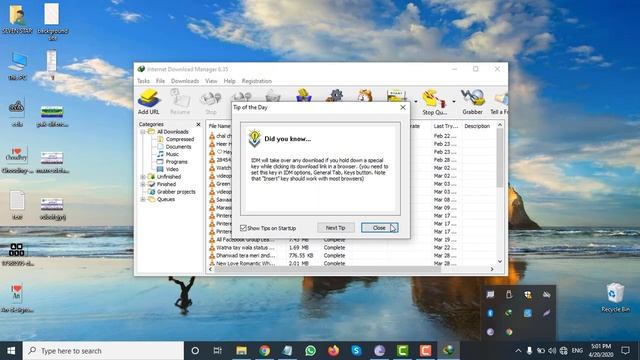Viewport: 640px width, 360px height.
Task: Click the Stop Queue toolbar icon
Action: click(x=434, y=102)
